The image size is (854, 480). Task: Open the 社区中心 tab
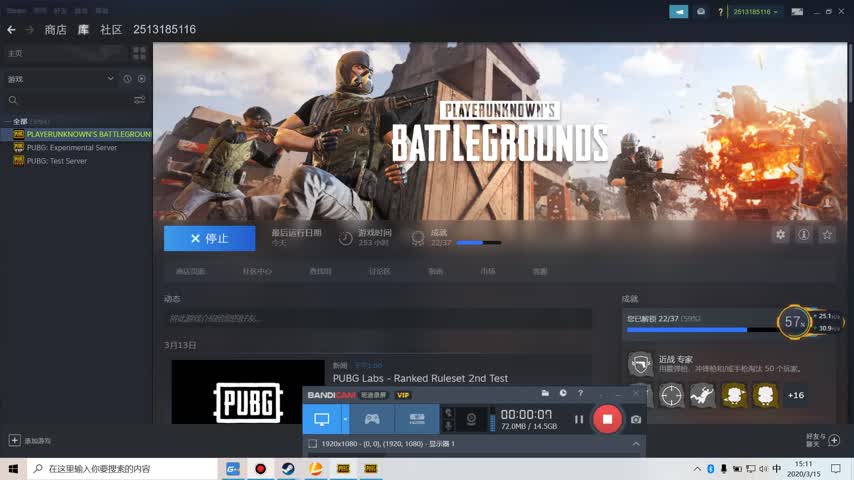257,271
